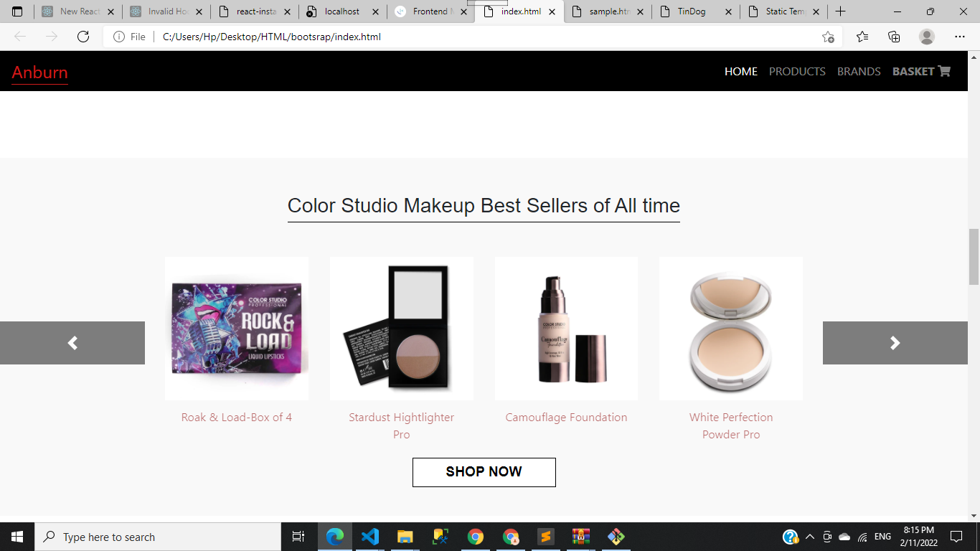980x551 pixels.
Task: Open a new browser tab
Action: 840,11
